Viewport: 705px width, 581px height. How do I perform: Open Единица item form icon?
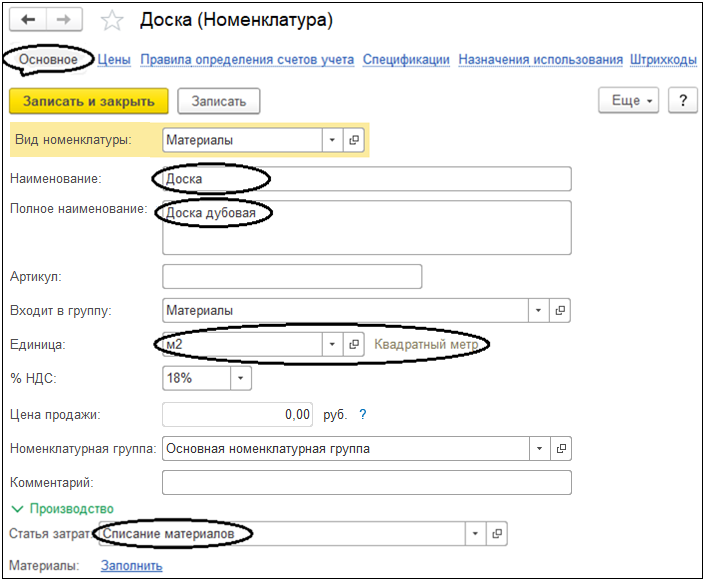[354, 344]
